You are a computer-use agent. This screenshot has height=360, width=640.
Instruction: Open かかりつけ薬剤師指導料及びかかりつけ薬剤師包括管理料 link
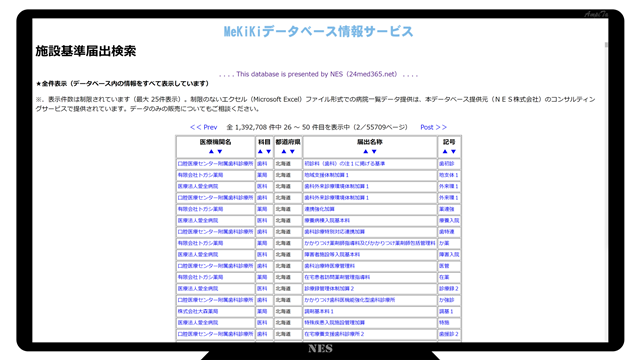(370, 243)
